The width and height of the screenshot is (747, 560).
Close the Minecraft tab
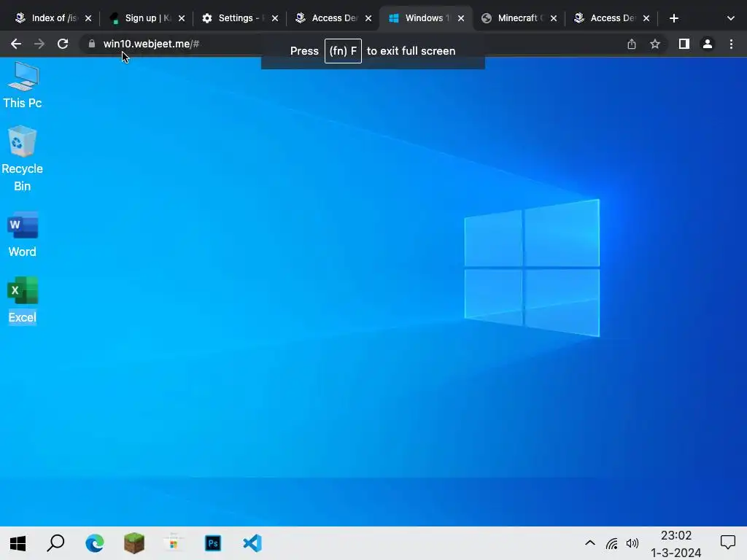coord(554,18)
